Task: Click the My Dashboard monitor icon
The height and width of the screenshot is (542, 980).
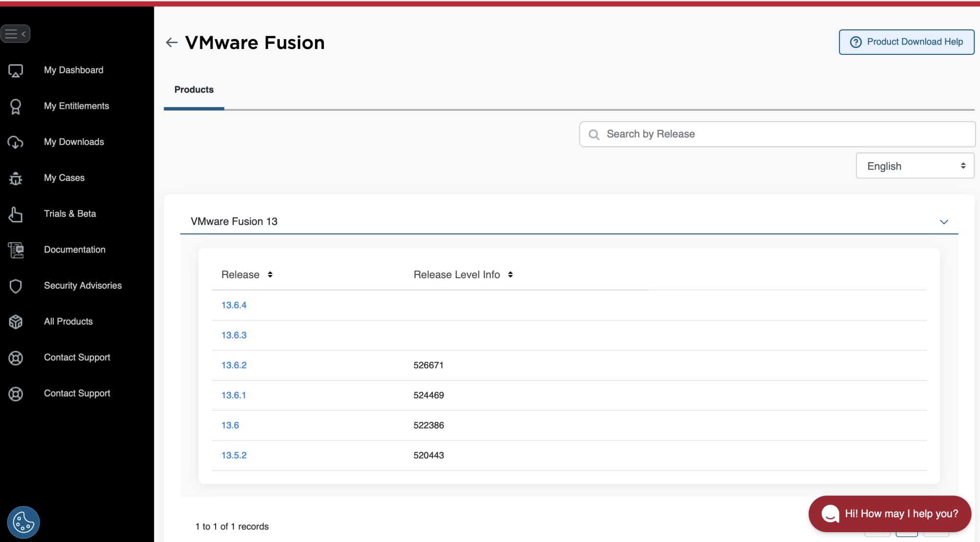Action: point(16,71)
